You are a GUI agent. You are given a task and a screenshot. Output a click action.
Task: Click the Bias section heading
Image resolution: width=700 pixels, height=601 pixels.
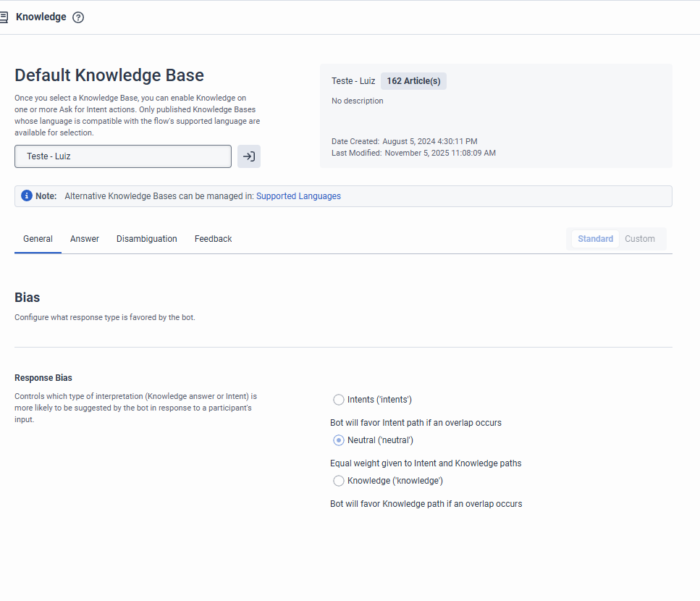pos(28,298)
